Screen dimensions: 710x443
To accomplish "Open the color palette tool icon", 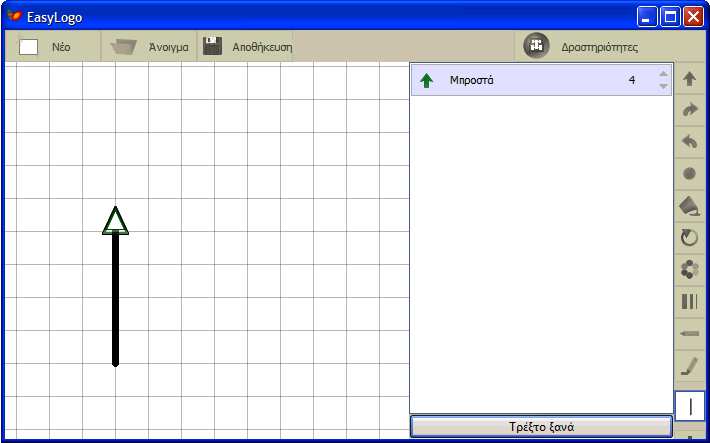I will [689, 269].
